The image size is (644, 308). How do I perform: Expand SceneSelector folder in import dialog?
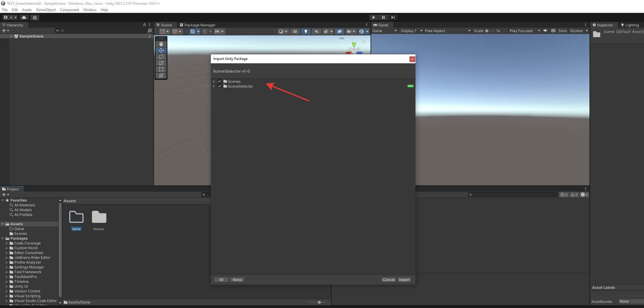[214, 86]
